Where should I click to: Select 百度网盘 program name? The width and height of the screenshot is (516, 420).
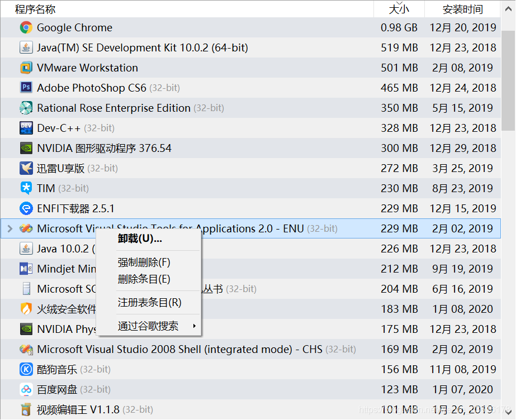click(57, 389)
